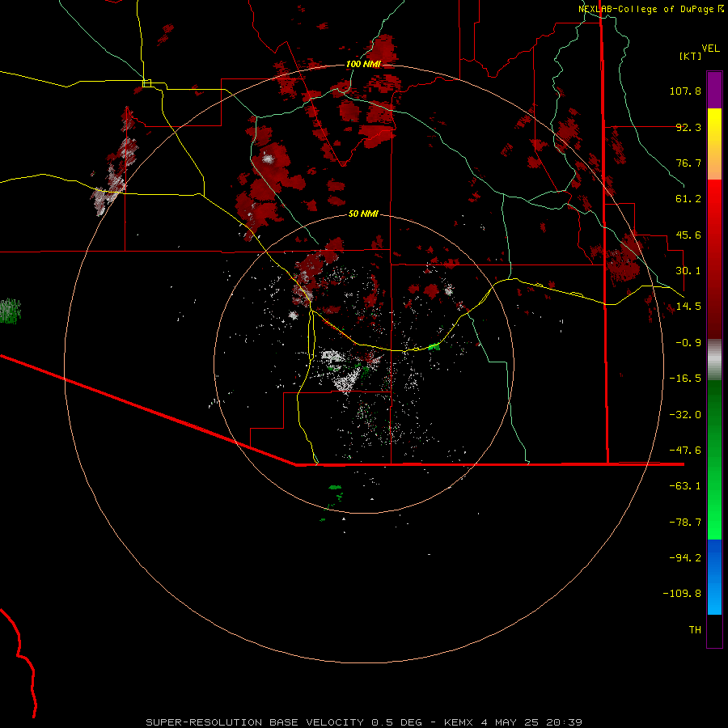Select the -78.7 velocity scale value
The width and height of the screenshot is (728, 728).
(x=685, y=523)
